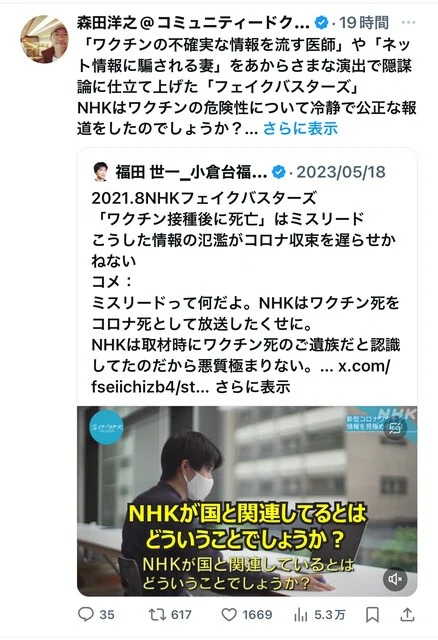View analytics icon showing 5.3万 views
The height and width of the screenshot is (640, 438).
300,614
